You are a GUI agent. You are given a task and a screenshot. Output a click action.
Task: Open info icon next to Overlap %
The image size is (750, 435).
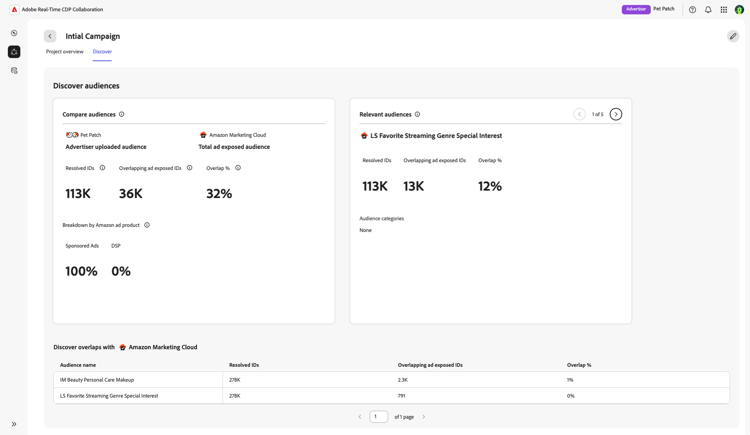pyautogui.click(x=238, y=168)
